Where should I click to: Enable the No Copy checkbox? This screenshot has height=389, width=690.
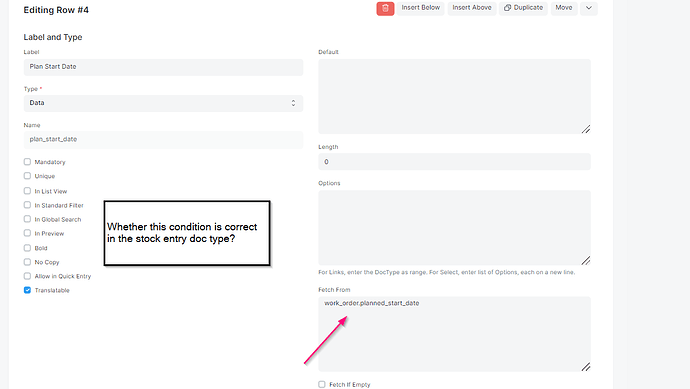[x=27, y=262]
